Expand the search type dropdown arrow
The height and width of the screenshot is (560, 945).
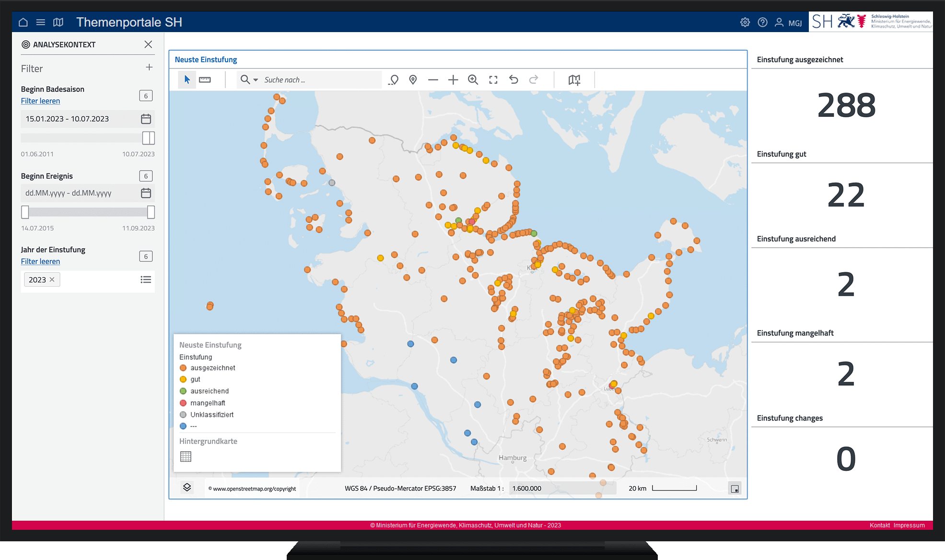click(256, 80)
